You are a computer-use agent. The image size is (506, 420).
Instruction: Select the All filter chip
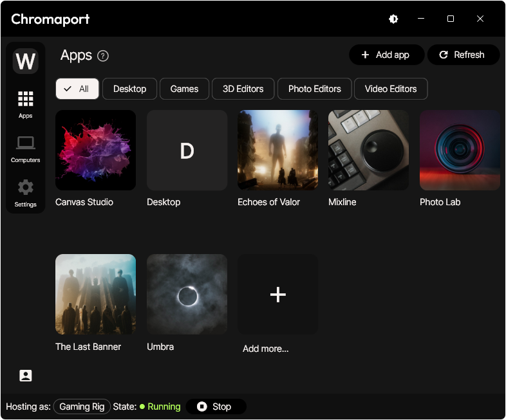[x=77, y=89]
